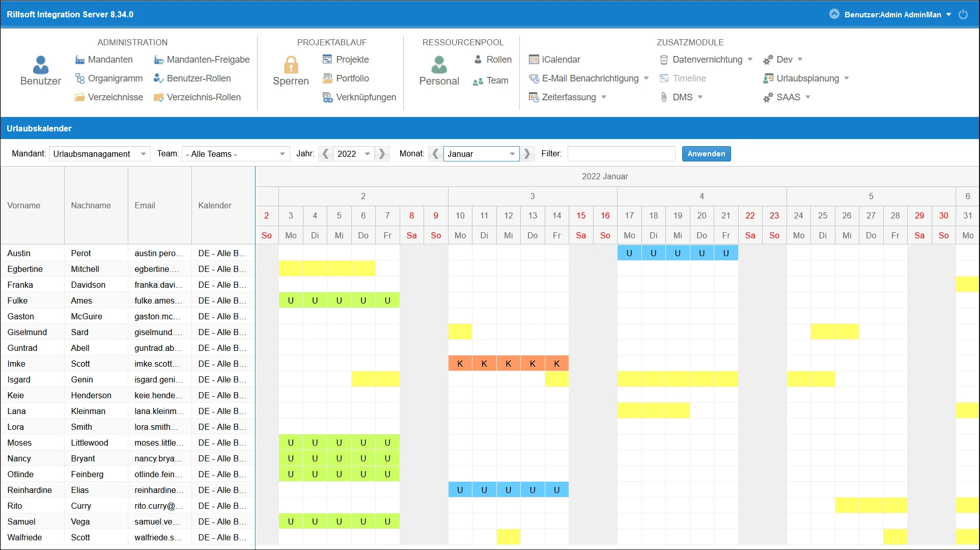Click the Timeline icon
980x550 pixels.
(664, 78)
